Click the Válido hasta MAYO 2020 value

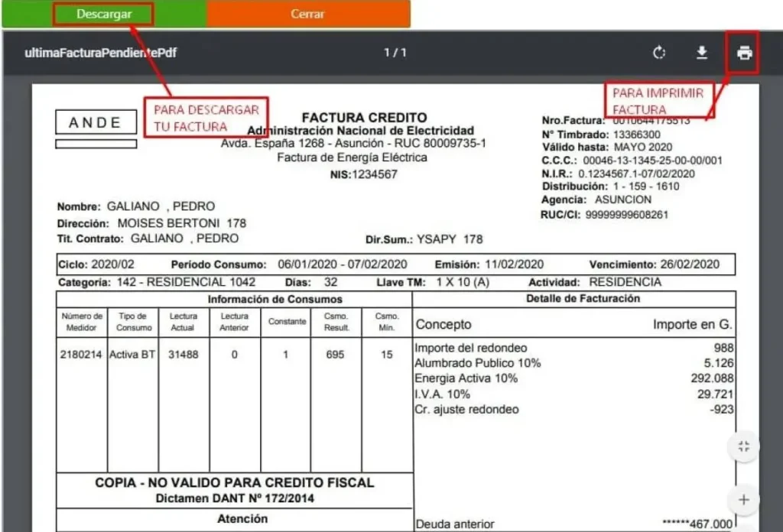642,148
